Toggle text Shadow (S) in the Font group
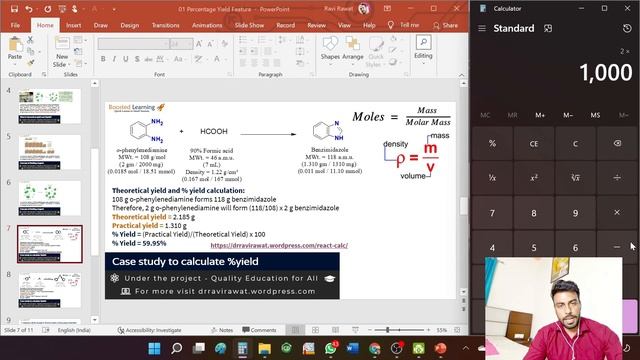This screenshot has width=640, height=360. coord(137,59)
